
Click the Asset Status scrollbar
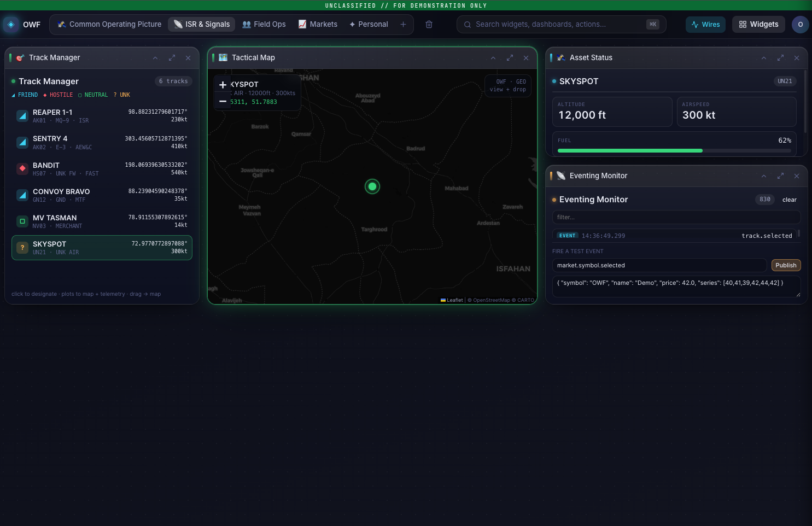(x=805, y=101)
